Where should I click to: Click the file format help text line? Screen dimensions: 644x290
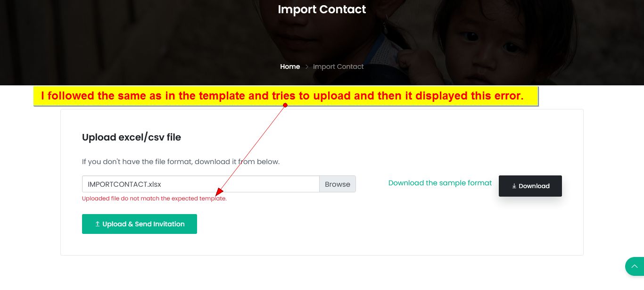181,162
